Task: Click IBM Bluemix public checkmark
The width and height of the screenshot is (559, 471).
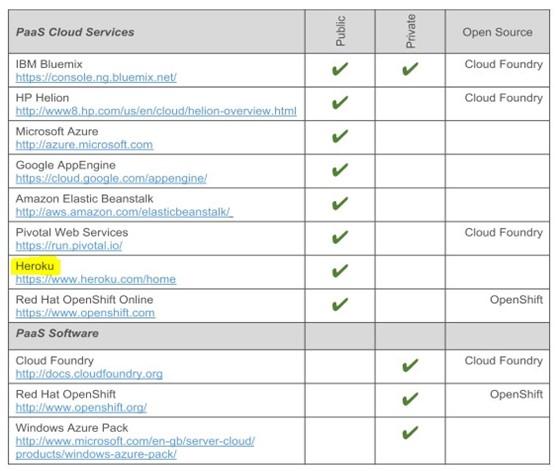Action: click(x=340, y=69)
